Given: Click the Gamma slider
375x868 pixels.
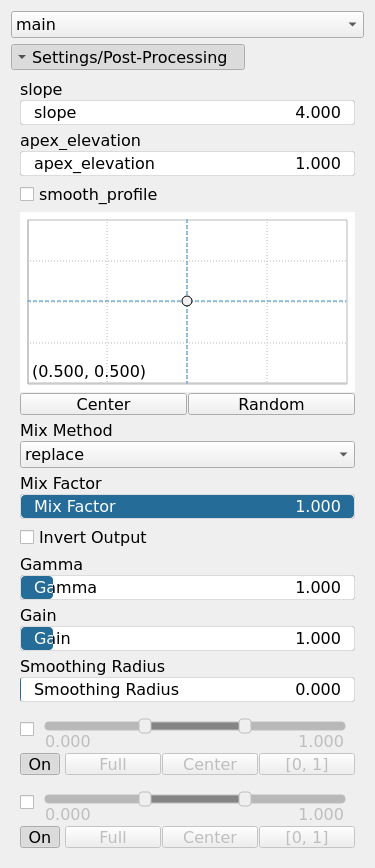Looking at the screenshot, I should [187, 587].
